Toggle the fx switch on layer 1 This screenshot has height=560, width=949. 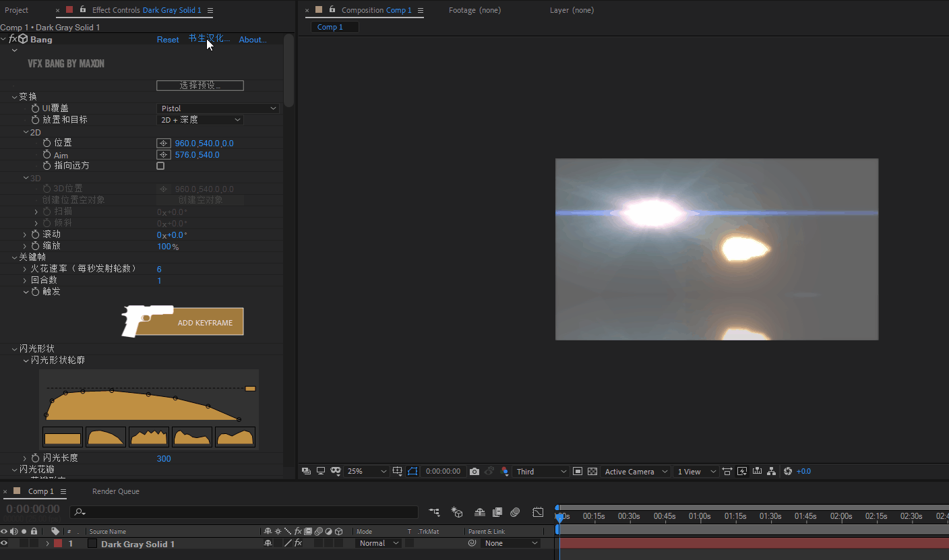tap(298, 543)
